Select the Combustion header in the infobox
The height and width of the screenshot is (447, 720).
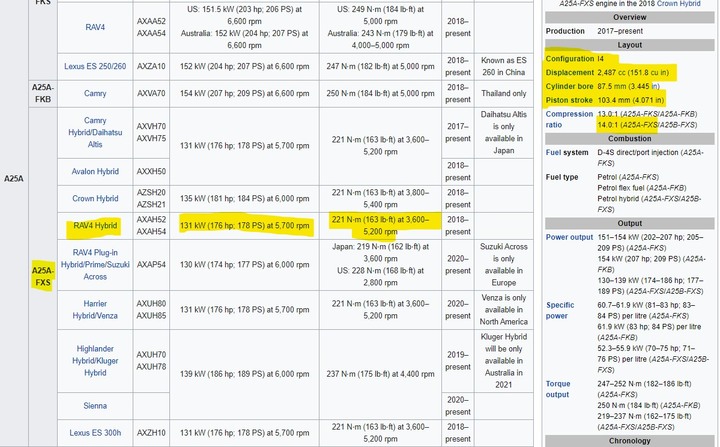(630, 139)
